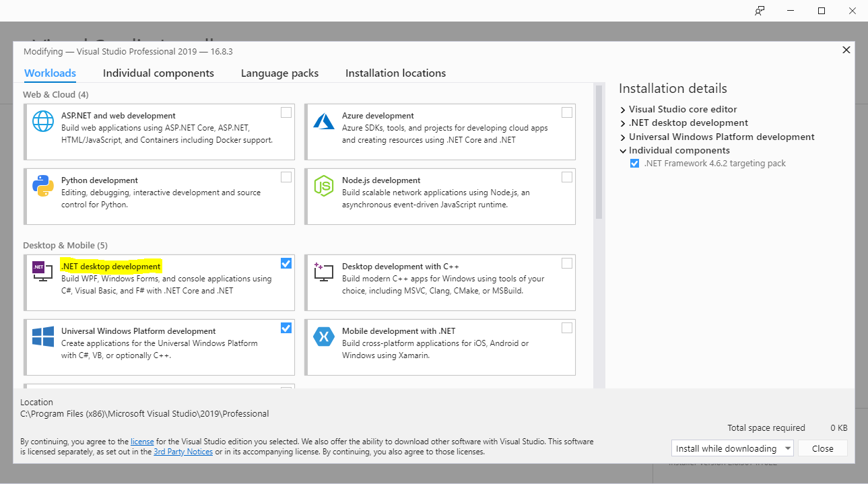Viewport: 868px width, 484px height.
Task: Click the Mobile development with .NET title
Action: pyautogui.click(x=399, y=331)
